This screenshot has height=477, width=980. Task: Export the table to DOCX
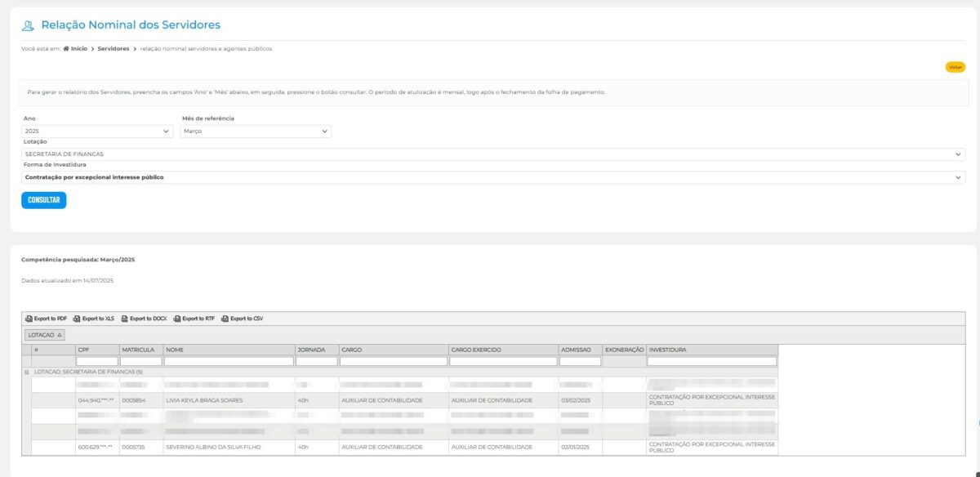click(143, 319)
